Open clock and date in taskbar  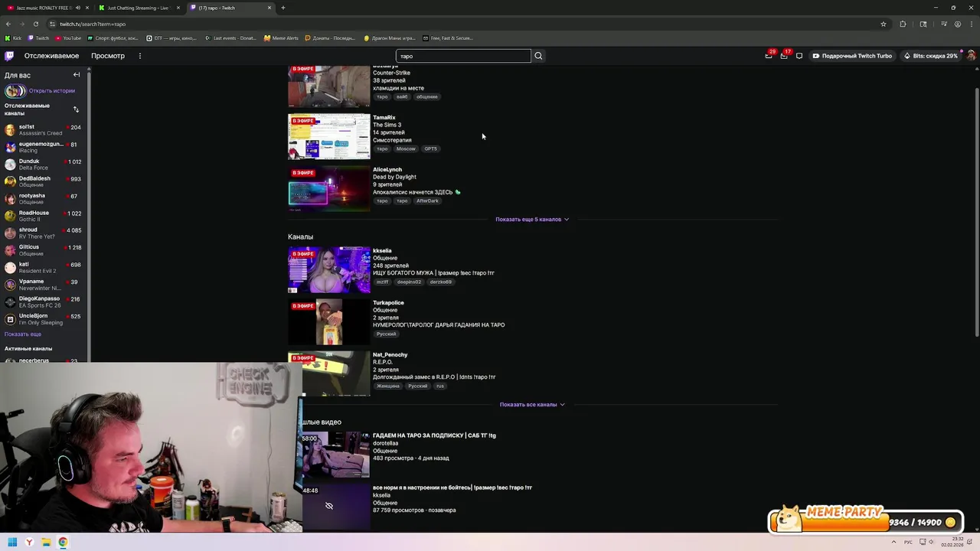[952, 543]
